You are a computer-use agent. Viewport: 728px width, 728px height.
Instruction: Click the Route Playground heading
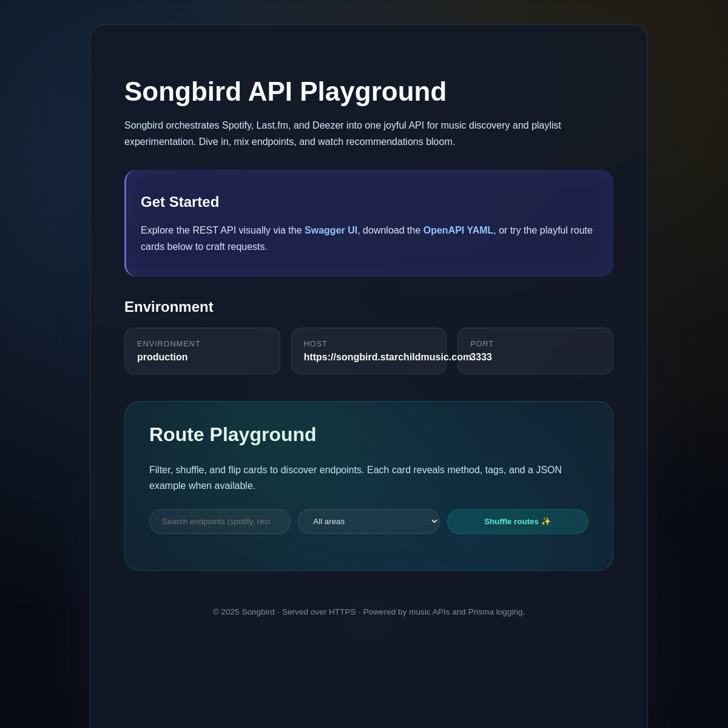232,434
